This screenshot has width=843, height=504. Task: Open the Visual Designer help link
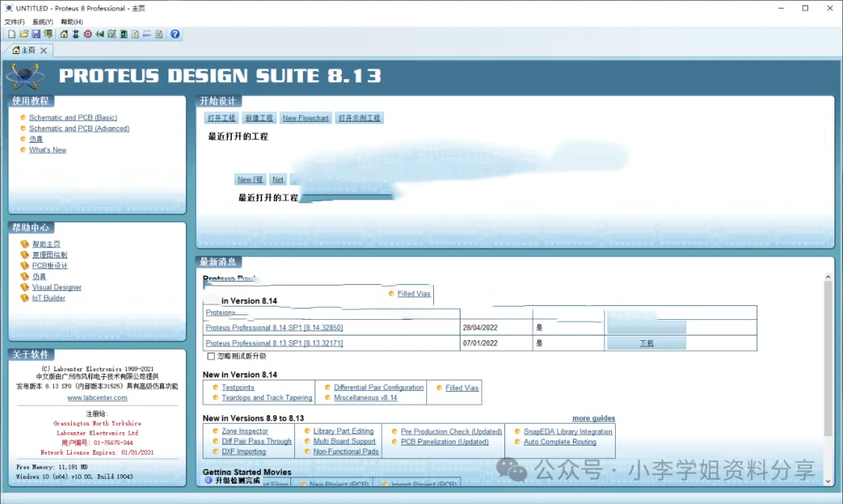click(56, 287)
